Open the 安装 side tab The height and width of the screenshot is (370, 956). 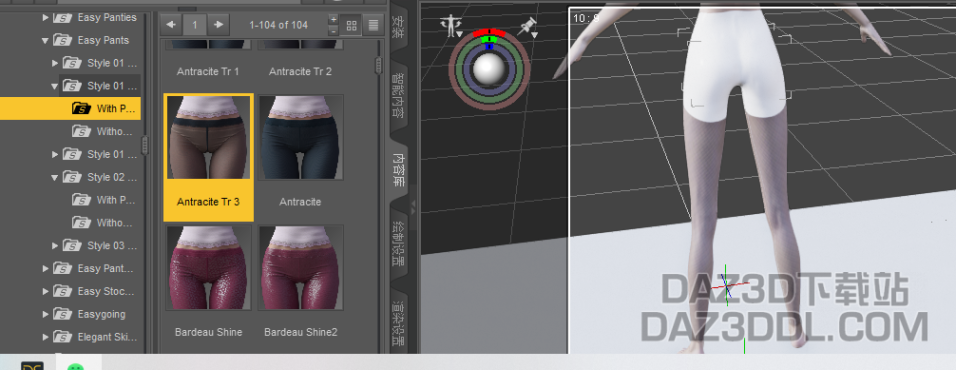tap(398, 27)
